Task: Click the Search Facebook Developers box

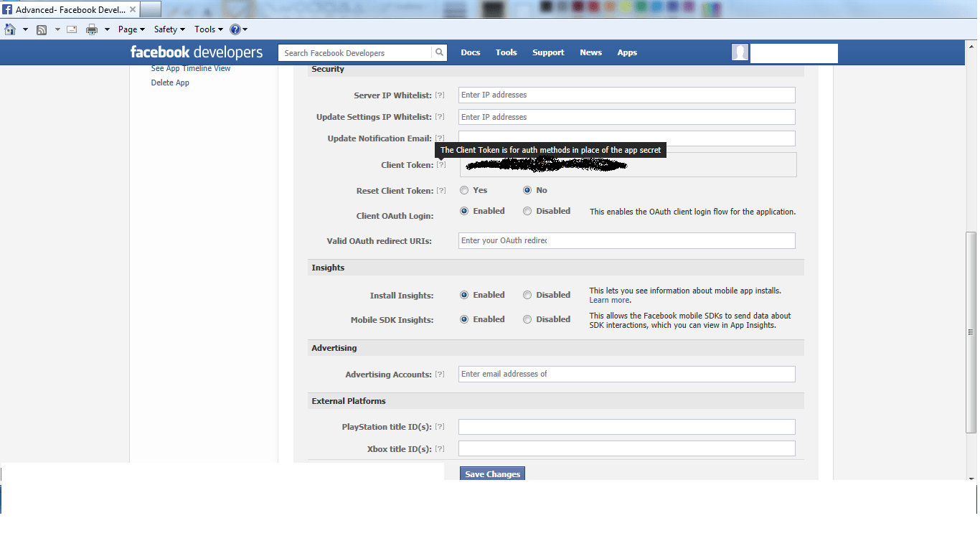Action: [x=355, y=52]
